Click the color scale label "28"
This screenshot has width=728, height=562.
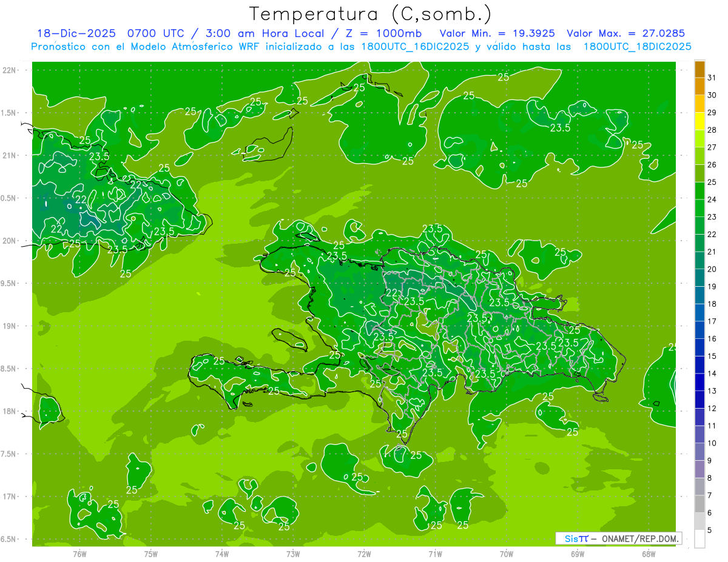click(712, 130)
